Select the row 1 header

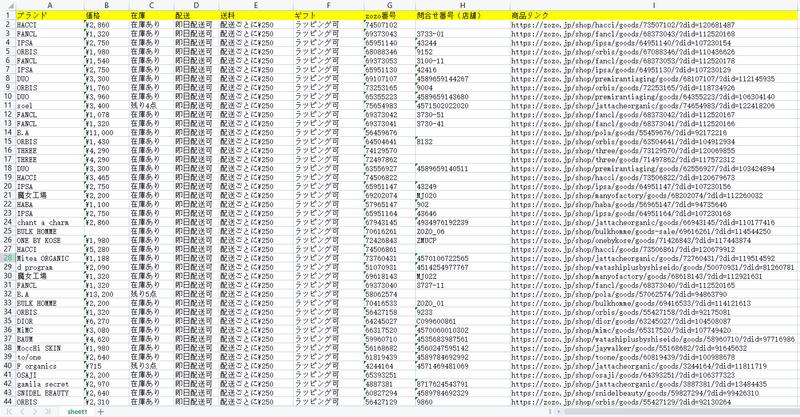8,15
